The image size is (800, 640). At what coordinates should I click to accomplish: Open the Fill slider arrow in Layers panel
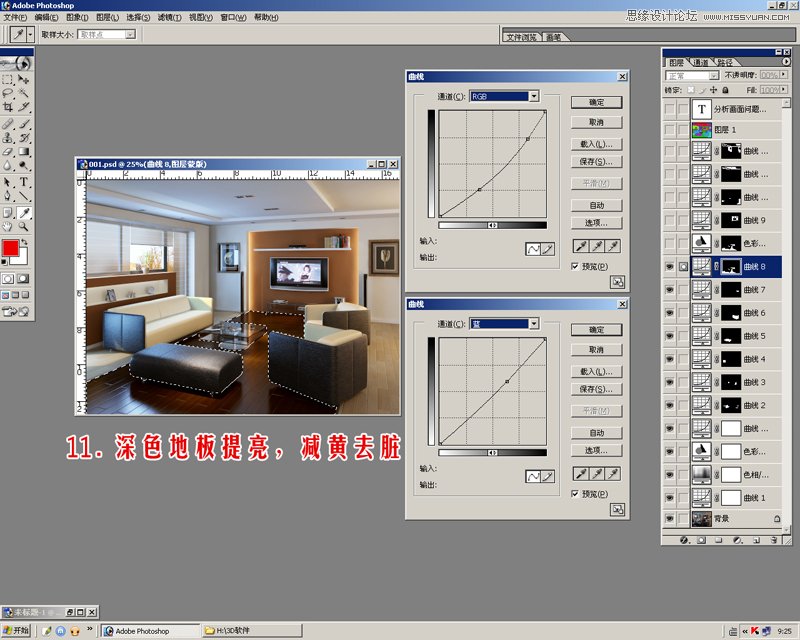(x=784, y=90)
